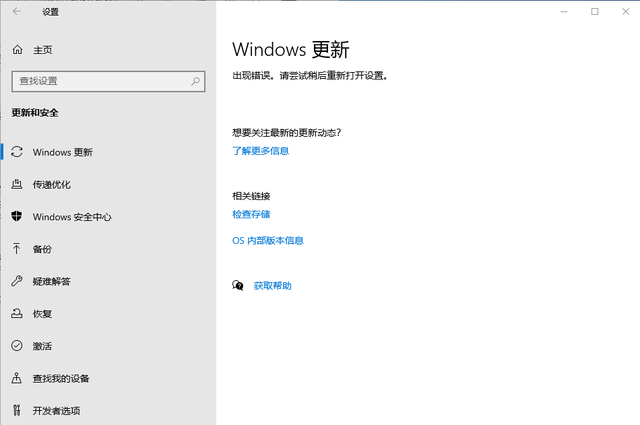This screenshot has width=640, height=425.
Task: Click the home icon beside 主页
Action: [x=17, y=50]
